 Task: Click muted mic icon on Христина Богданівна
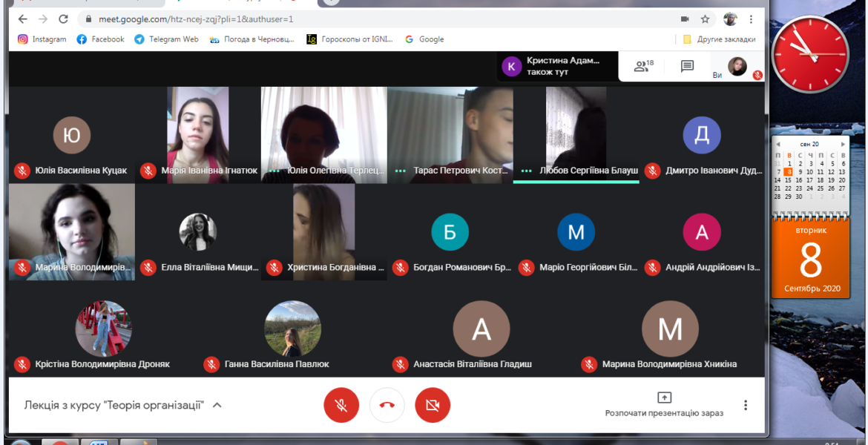[x=274, y=267]
